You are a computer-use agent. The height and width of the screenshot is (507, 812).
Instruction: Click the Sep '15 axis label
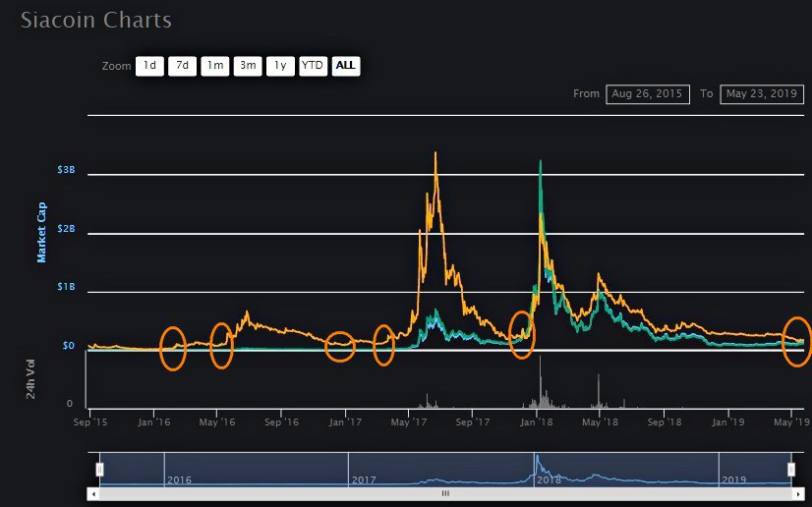pyautogui.click(x=90, y=422)
